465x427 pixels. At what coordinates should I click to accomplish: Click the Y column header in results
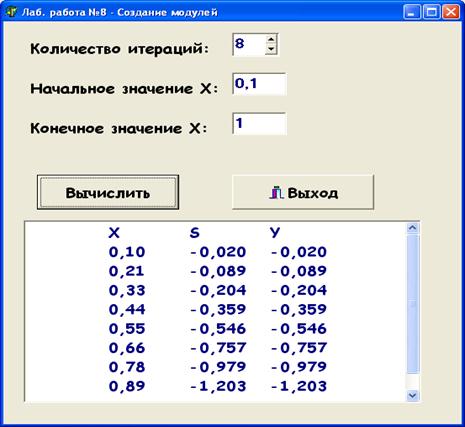pos(275,233)
